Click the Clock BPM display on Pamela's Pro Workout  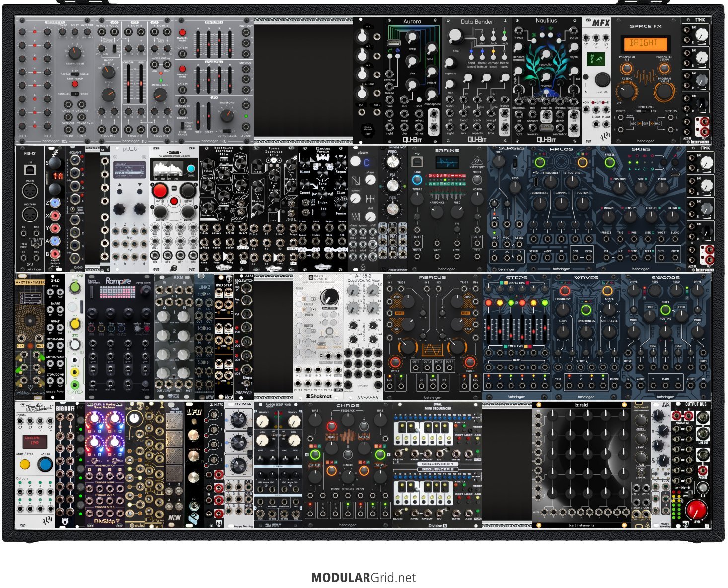click(34, 441)
